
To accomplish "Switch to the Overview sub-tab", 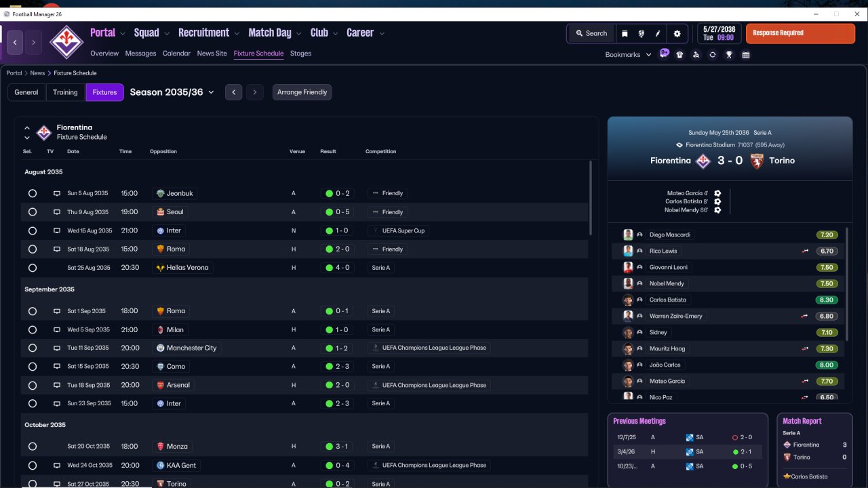I will click(x=104, y=54).
